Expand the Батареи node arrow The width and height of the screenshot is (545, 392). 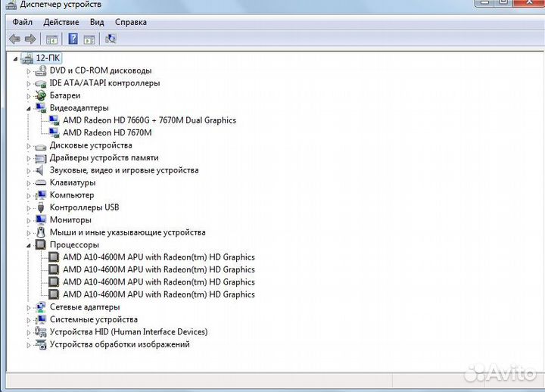[x=29, y=96]
